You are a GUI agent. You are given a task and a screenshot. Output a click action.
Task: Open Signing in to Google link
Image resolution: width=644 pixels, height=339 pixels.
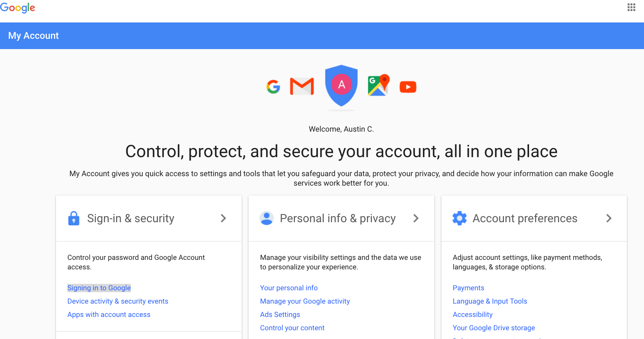click(x=99, y=288)
